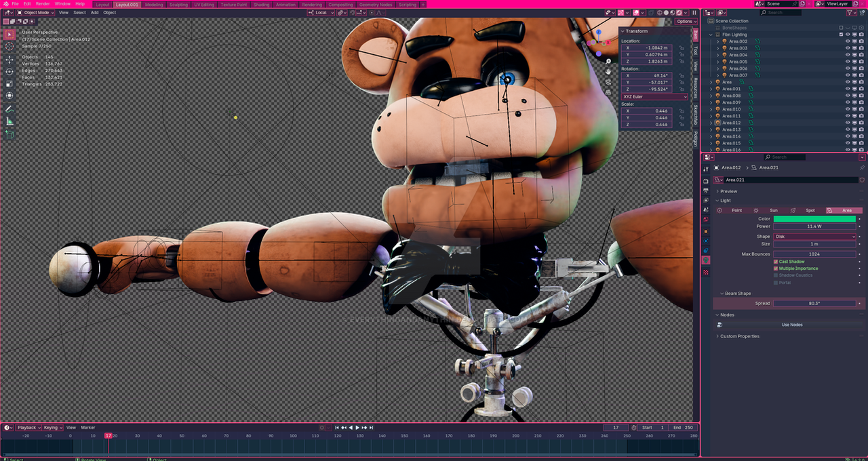
Task: Open the Object Data light properties tab
Action: coord(706,260)
